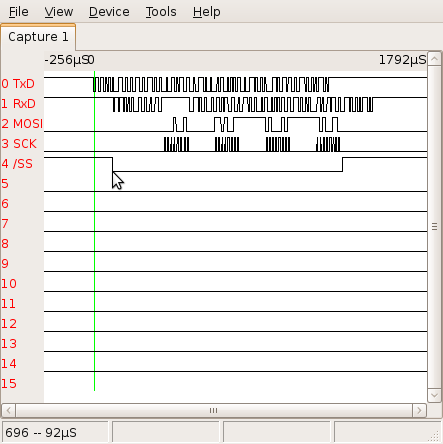This screenshot has height=444, width=443.
Task: Open the Help menu
Action: click(206, 12)
